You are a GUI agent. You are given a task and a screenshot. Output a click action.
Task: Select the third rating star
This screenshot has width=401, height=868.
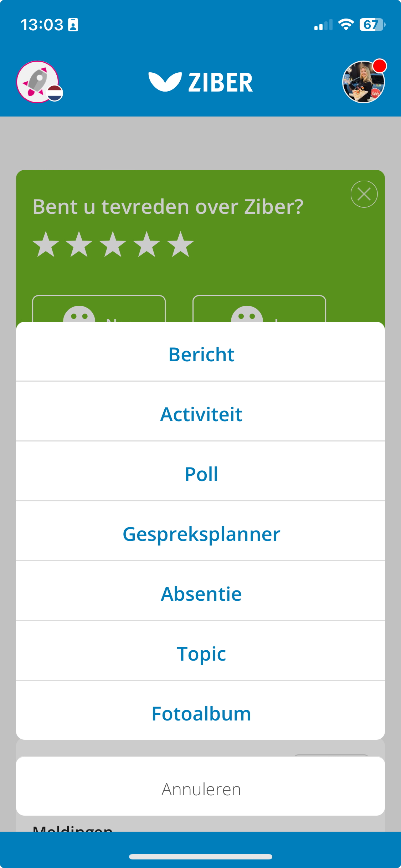coord(113,244)
